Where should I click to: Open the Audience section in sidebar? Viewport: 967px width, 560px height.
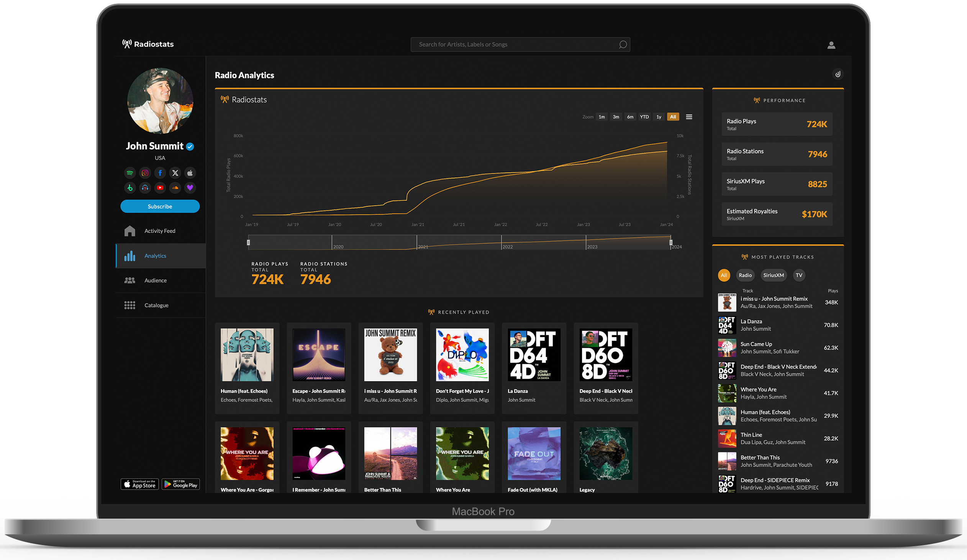(156, 280)
